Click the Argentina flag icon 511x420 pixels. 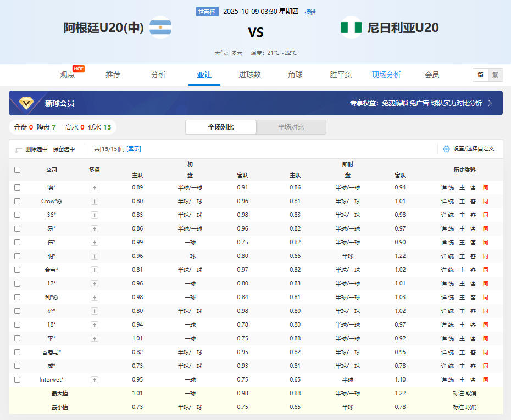(x=160, y=27)
